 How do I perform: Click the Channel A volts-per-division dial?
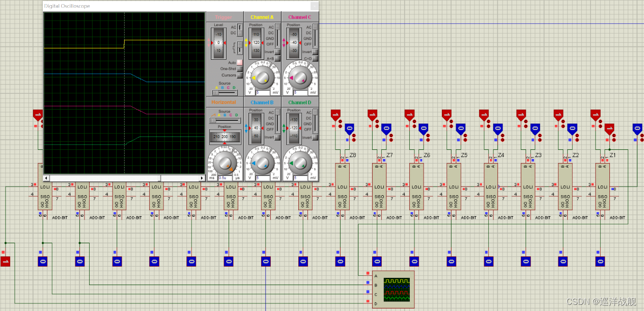[x=262, y=77]
